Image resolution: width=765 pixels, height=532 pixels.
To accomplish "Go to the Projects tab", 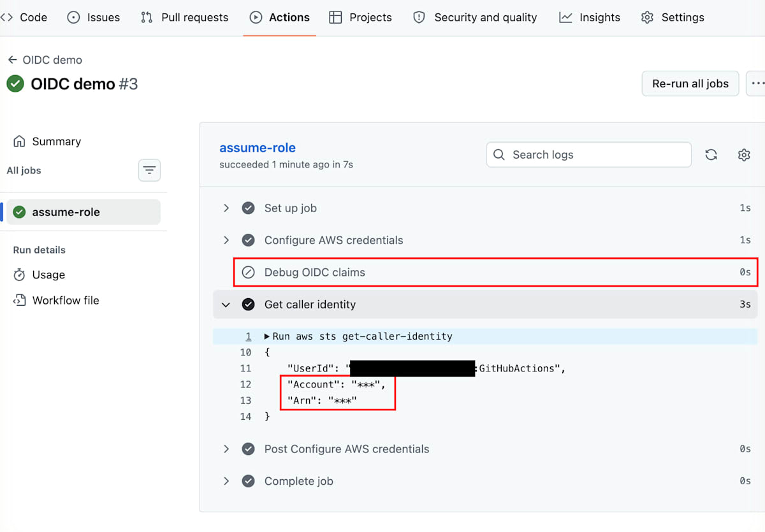I will (360, 17).
